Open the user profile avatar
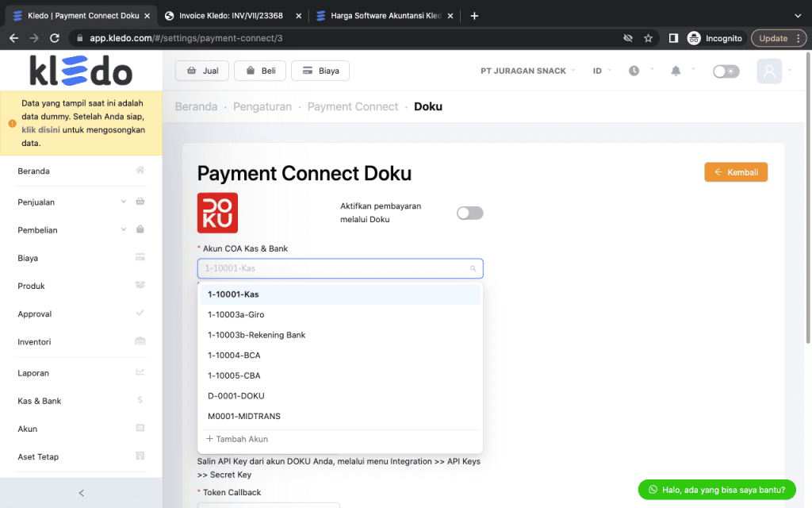The image size is (812, 508). point(769,71)
